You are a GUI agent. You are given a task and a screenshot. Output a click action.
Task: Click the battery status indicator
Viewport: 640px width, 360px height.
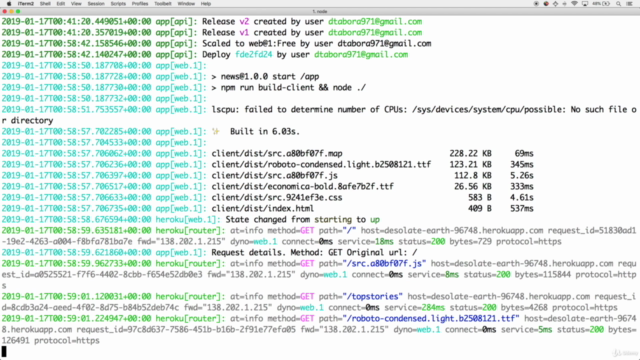[601, 4]
